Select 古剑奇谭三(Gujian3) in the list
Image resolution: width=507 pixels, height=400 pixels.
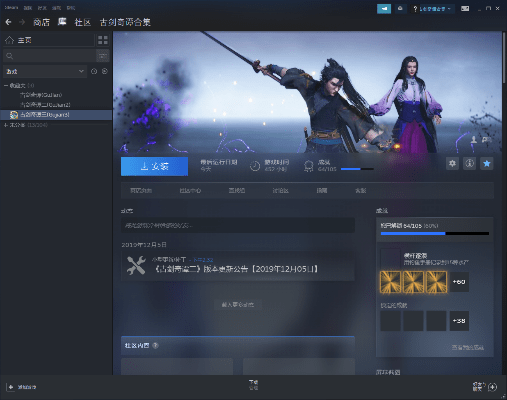click(x=56, y=115)
